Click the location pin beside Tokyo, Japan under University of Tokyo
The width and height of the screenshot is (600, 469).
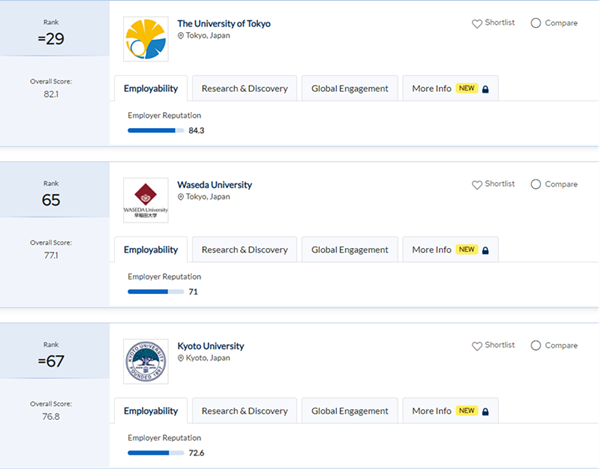[x=181, y=36]
